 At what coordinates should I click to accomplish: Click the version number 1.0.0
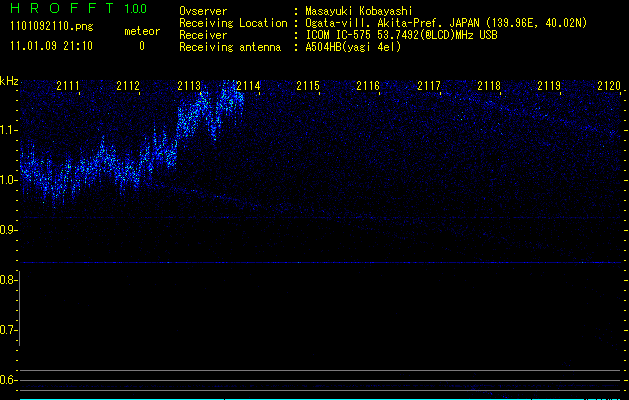pos(136,8)
